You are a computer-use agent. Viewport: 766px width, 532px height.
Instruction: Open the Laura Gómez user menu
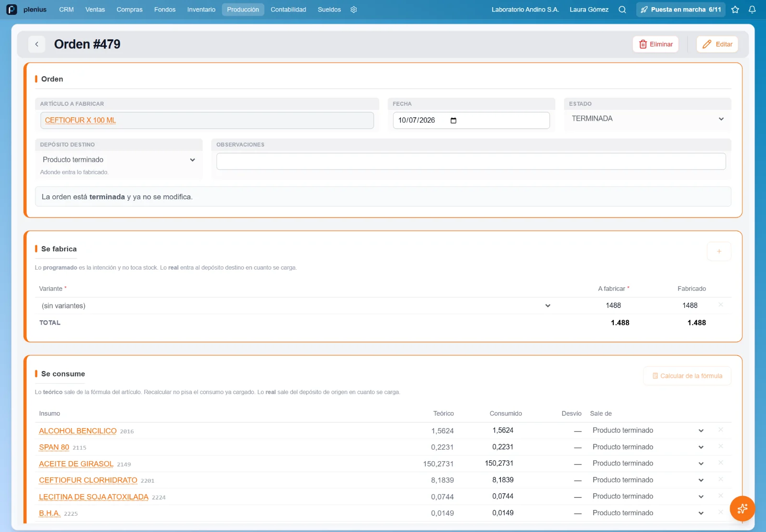click(589, 10)
